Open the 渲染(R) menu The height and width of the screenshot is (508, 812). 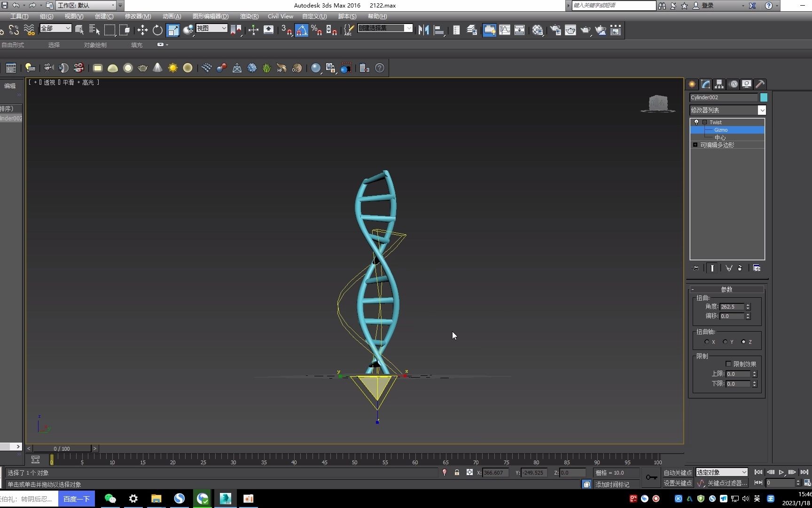[x=249, y=16]
